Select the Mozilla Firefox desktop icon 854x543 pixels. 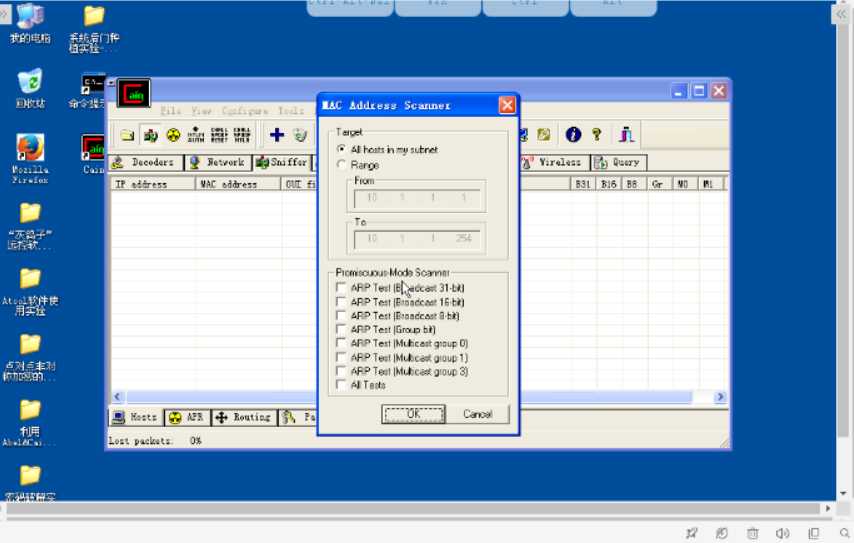point(30,158)
